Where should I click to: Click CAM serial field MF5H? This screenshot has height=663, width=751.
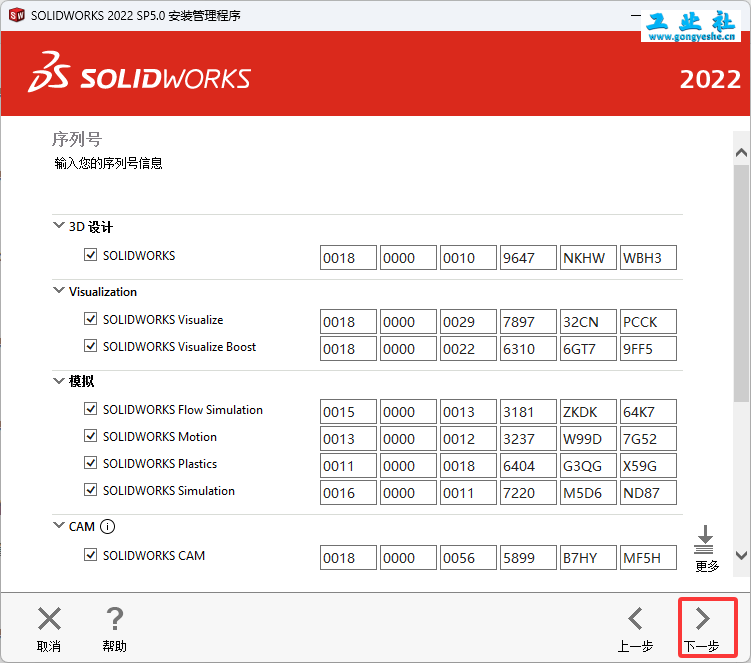(x=648, y=558)
